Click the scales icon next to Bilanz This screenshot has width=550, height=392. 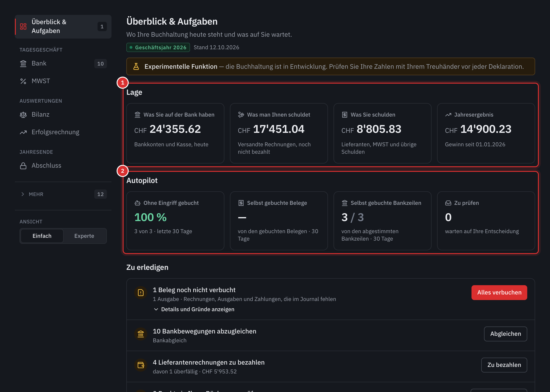[23, 115]
